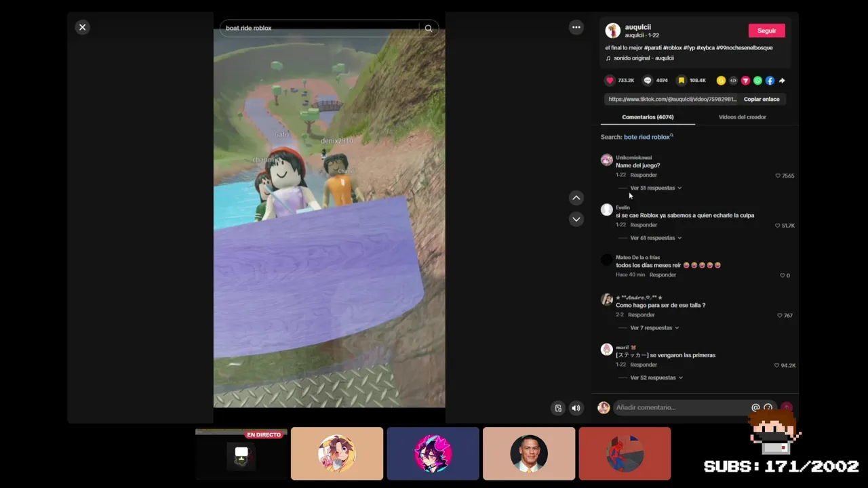
Task: Save video with the bookmark icon
Action: pos(682,81)
